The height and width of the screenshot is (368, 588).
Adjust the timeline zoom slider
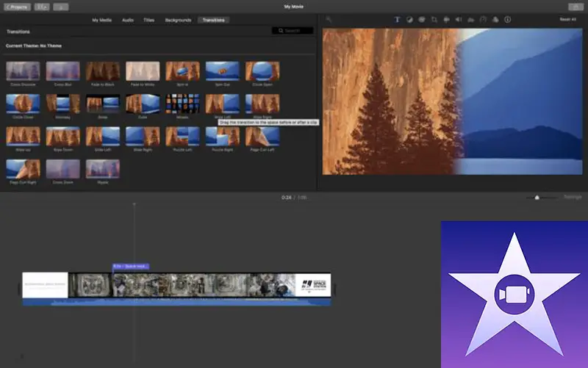pos(537,198)
